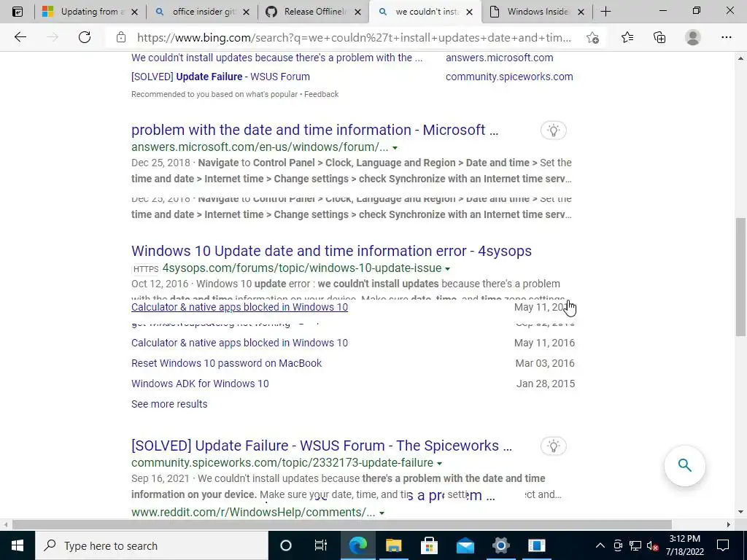This screenshot has width=747, height=560.
Task: Open 'problem with the date and time information' result
Action: (x=314, y=130)
